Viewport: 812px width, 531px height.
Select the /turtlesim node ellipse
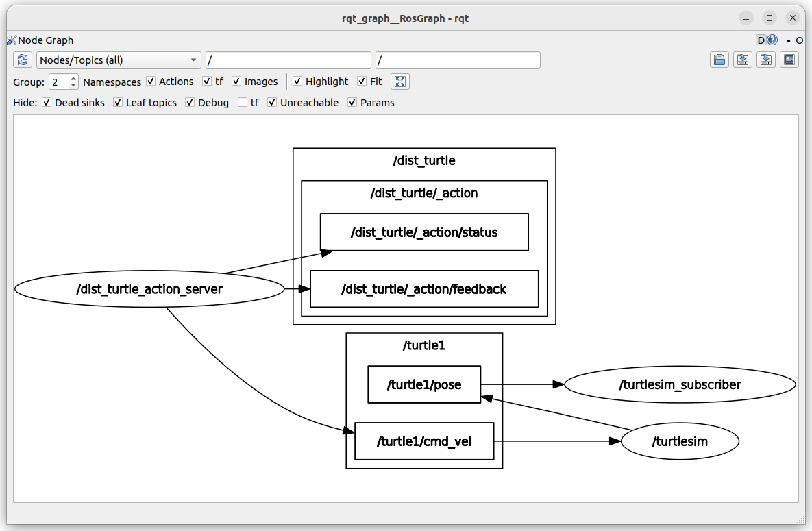(x=680, y=441)
